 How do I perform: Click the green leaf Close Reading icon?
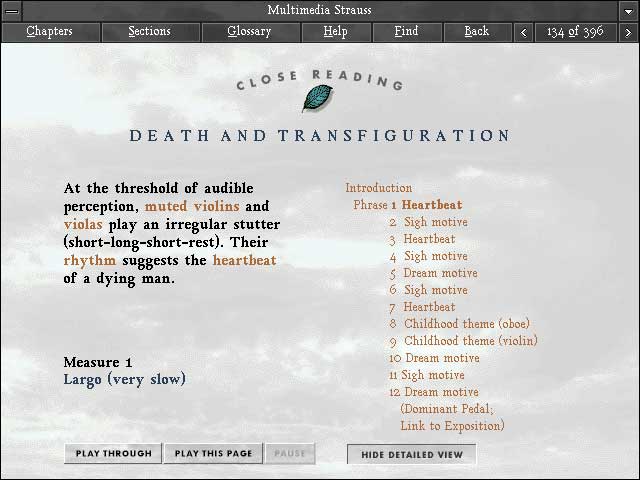click(317, 98)
